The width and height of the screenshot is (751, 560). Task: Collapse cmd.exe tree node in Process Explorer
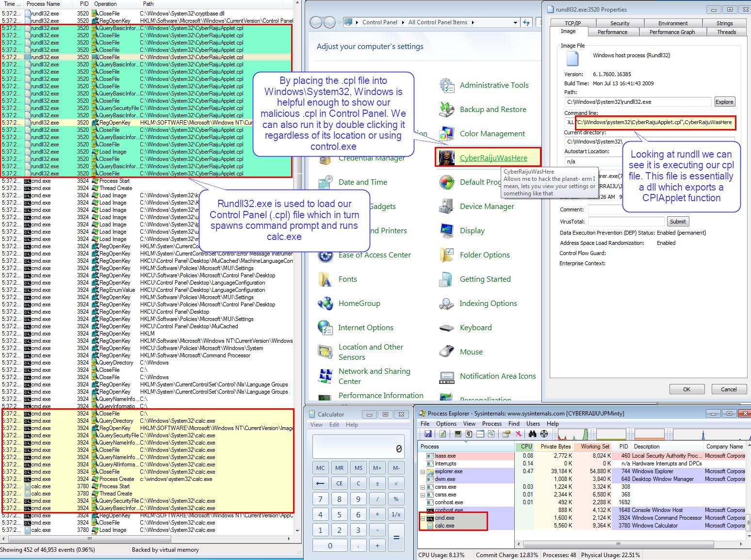[423, 518]
